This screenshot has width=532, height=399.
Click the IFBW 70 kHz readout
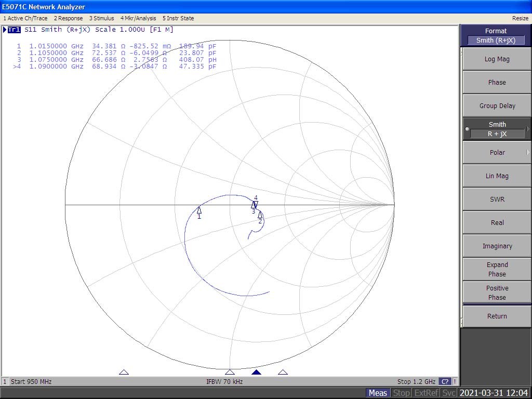tap(224, 382)
